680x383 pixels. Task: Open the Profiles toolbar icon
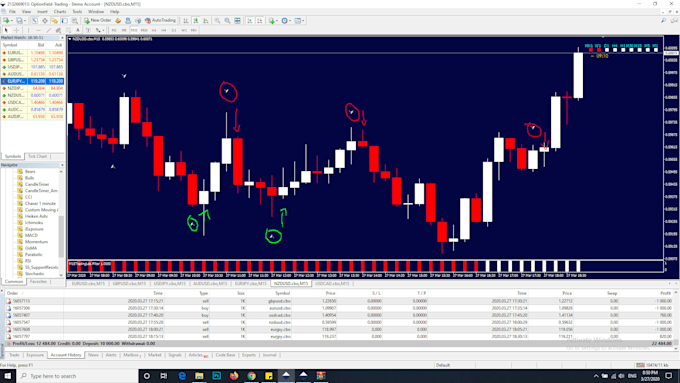(20, 20)
